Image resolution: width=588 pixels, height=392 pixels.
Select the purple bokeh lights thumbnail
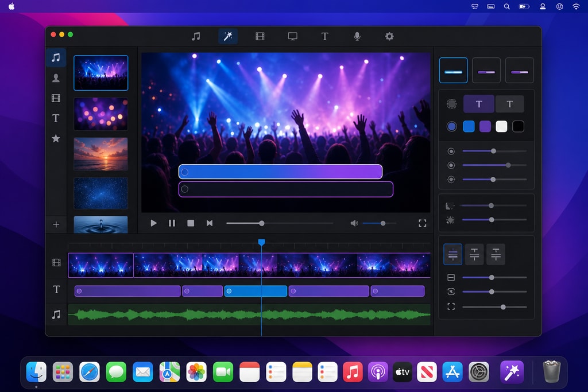pyautogui.click(x=101, y=114)
